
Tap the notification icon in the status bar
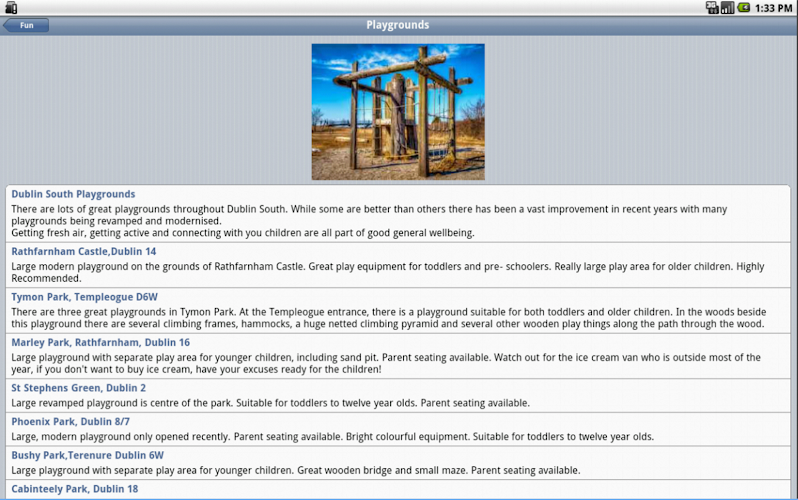tap(11, 8)
